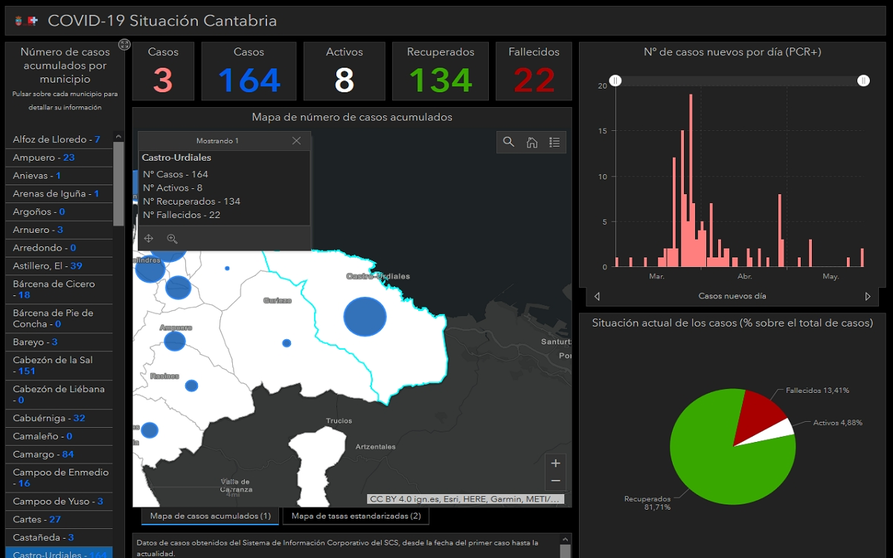This screenshot has width=893, height=558.
Task: Expand the municipality list panel
Action: (124, 44)
